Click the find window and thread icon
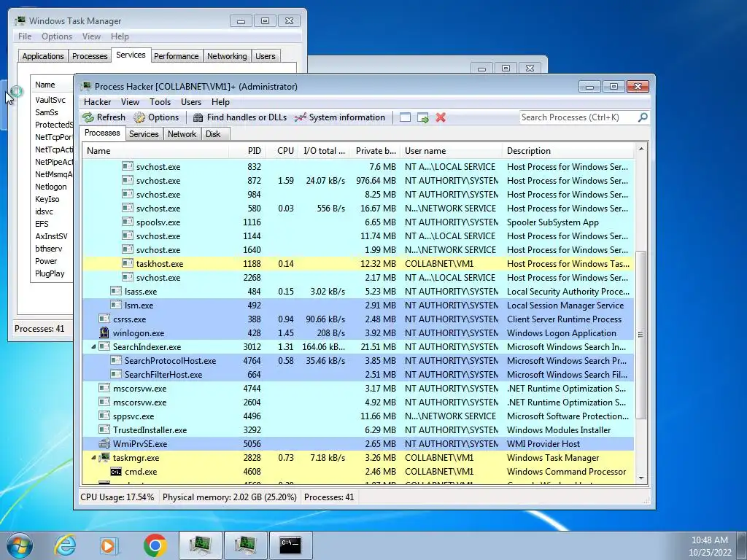This screenshot has height=560, width=747. (422, 117)
